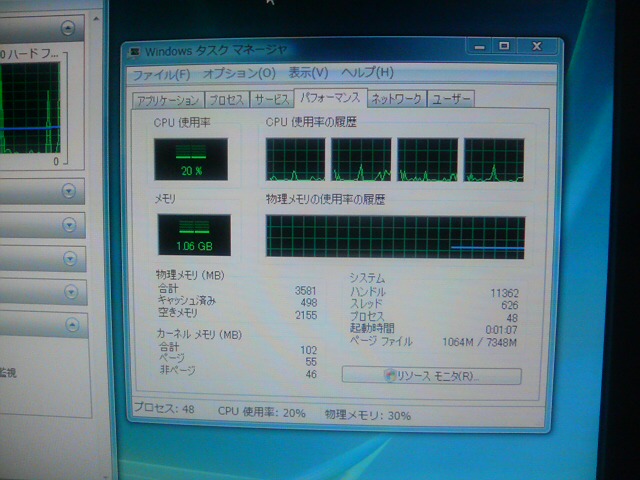This screenshot has width=640, height=480.
Task: Switch to the ネットワーク tab
Action: coord(396,99)
